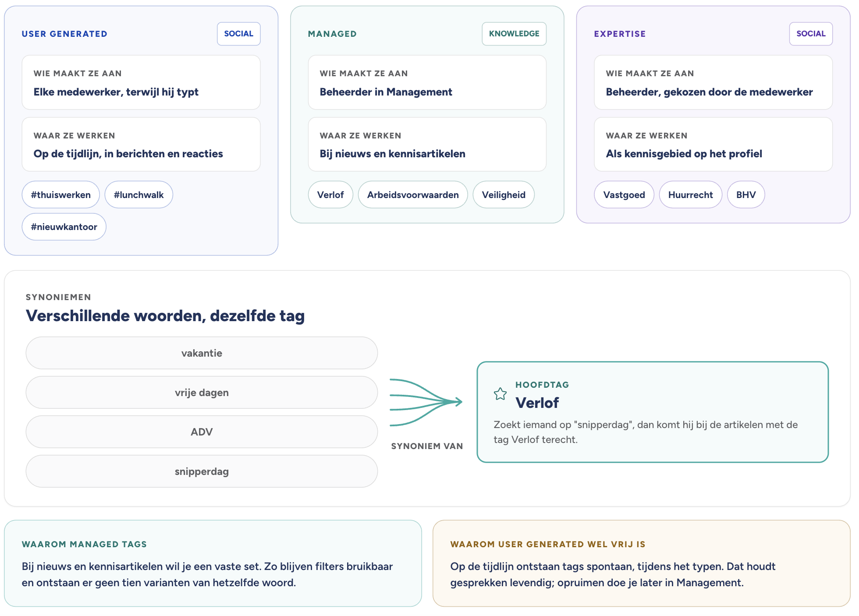Choose the BHV expertise chip
The image size is (859, 616).
(x=746, y=195)
